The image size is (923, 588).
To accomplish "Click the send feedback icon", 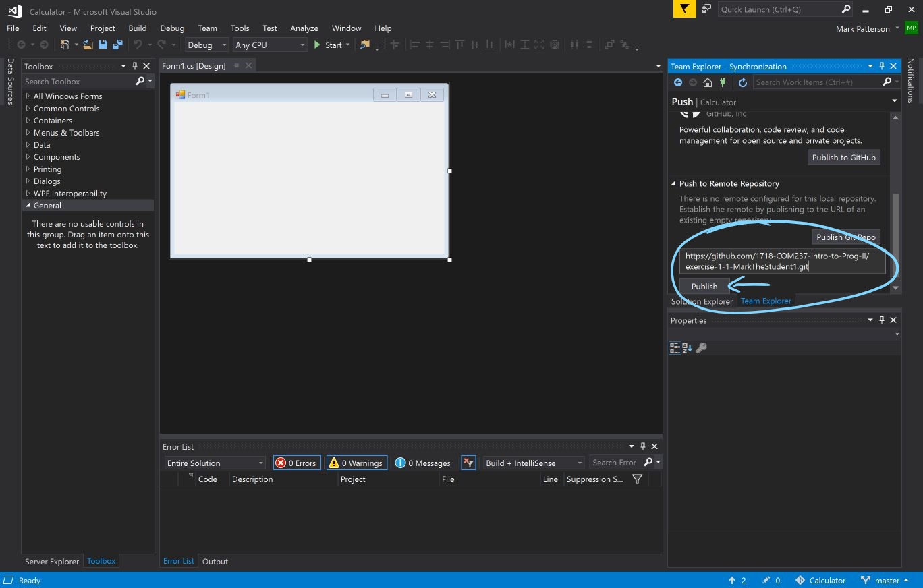I will pos(706,9).
